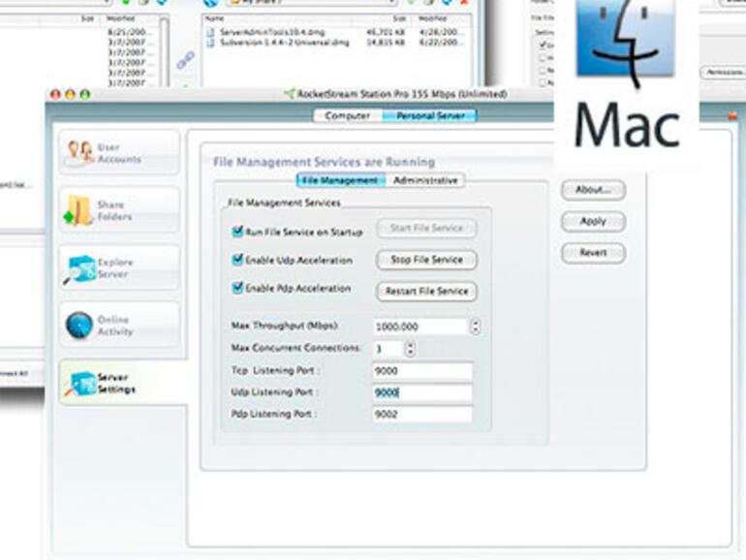Image resolution: width=746 pixels, height=560 pixels.
Task: Click the Start File Service button
Action: pos(426,228)
